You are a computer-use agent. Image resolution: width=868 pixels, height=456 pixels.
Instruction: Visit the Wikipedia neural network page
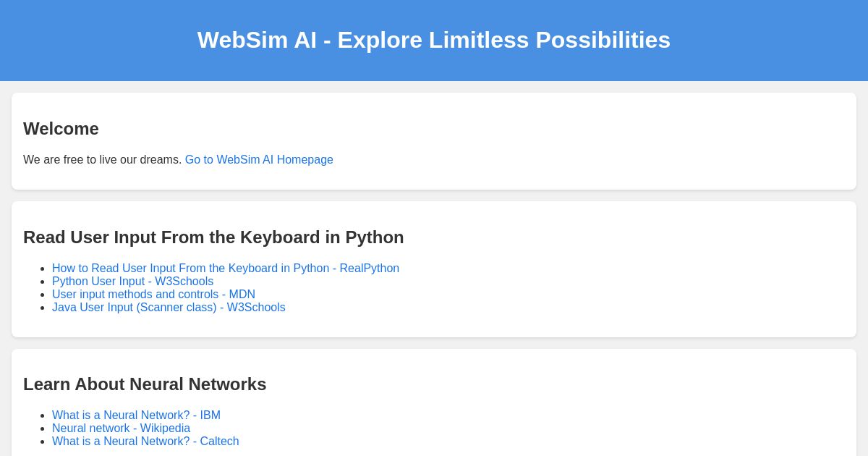pyautogui.click(x=121, y=428)
